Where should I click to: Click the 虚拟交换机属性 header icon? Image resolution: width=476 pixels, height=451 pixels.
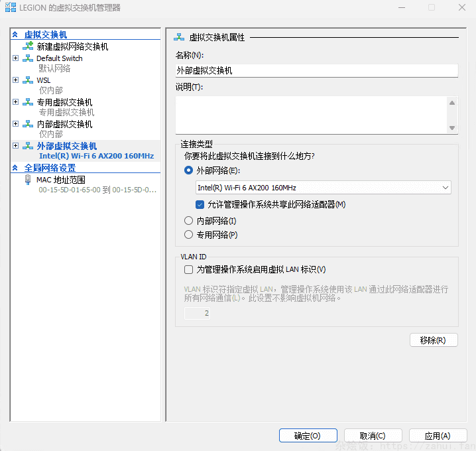[x=179, y=38]
